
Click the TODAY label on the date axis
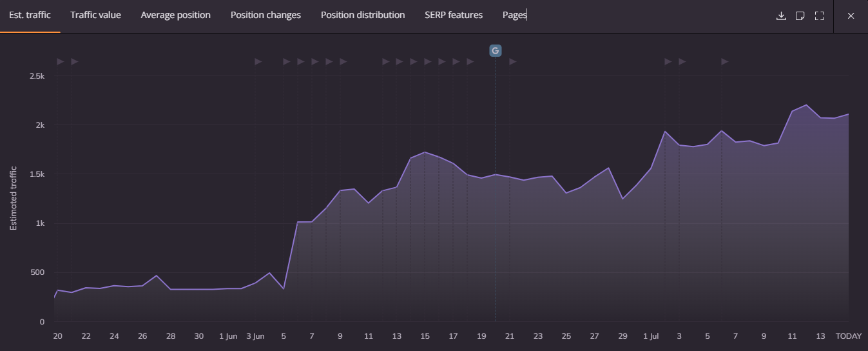click(x=848, y=336)
